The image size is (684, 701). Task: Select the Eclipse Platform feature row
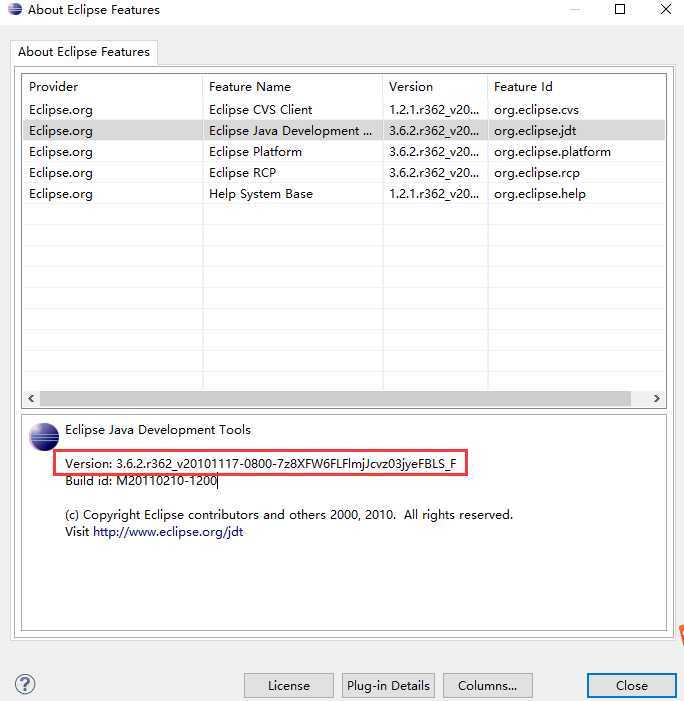point(344,152)
